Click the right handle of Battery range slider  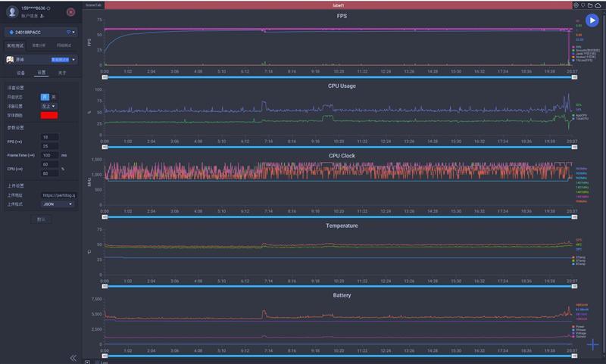pyautogui.click(x=574, y=356)
